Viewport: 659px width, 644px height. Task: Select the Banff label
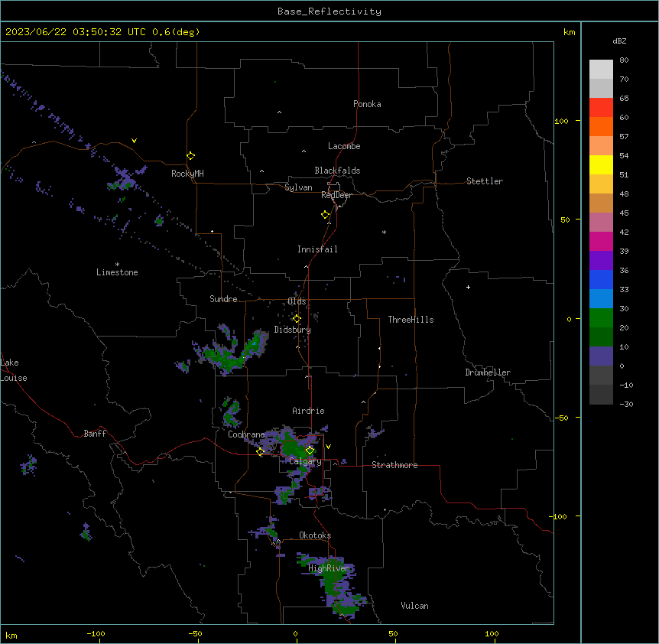(x=95, y=434)
